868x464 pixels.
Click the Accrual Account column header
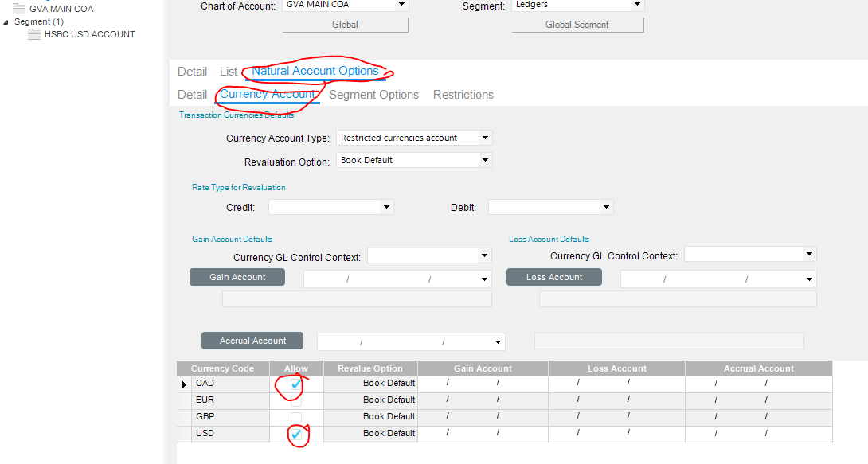pos(758,368)
